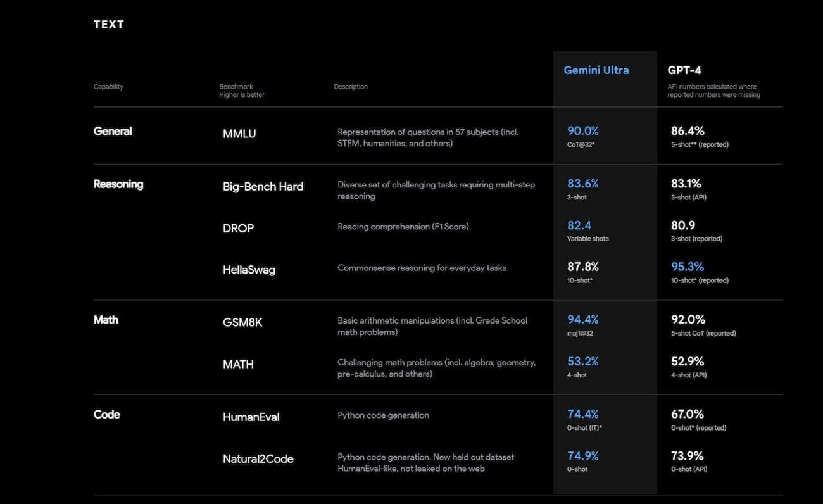
Task: Click the Natural2Code benchmark name
Action: pos(258,459)
